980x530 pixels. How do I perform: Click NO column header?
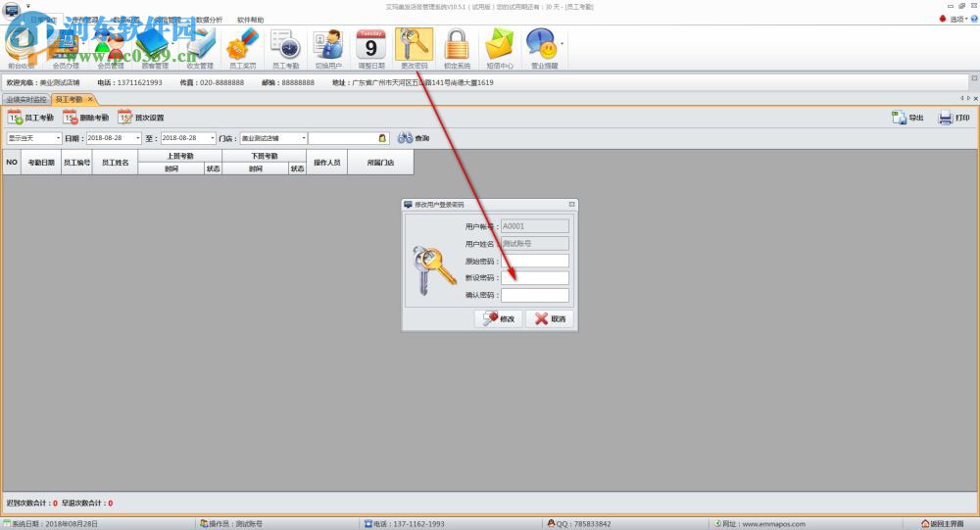pyautogui.click(x=12, y=162)
